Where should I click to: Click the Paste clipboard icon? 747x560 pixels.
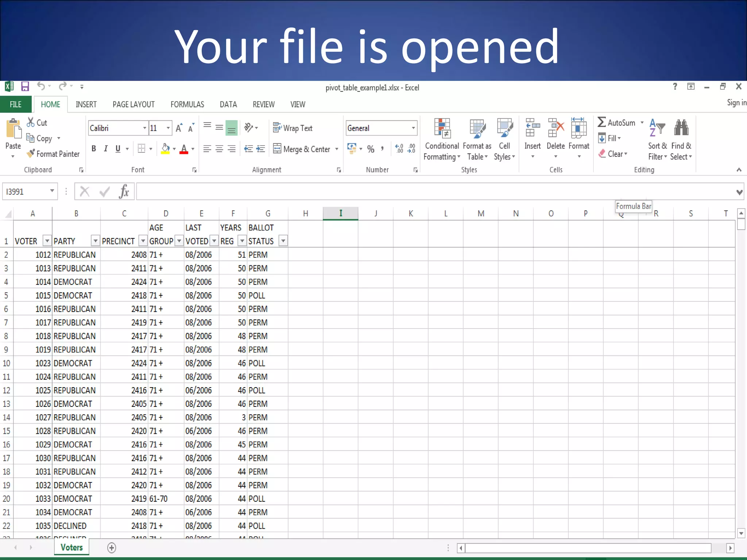(13, 129)
